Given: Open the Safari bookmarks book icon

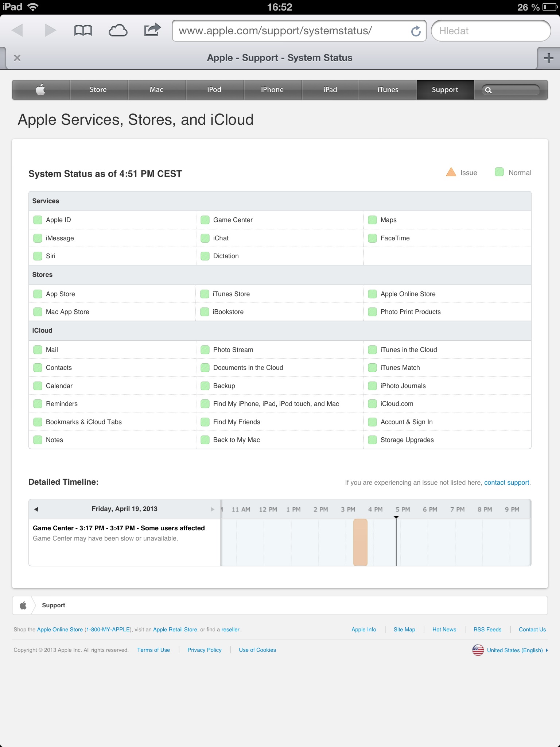Looking at the screenshot, I should pos(83,31).
